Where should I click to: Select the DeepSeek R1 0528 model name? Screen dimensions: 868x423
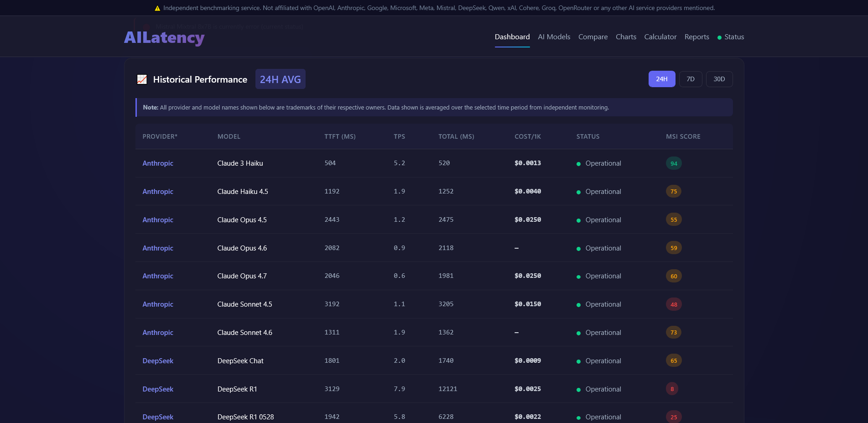(246, 417)
